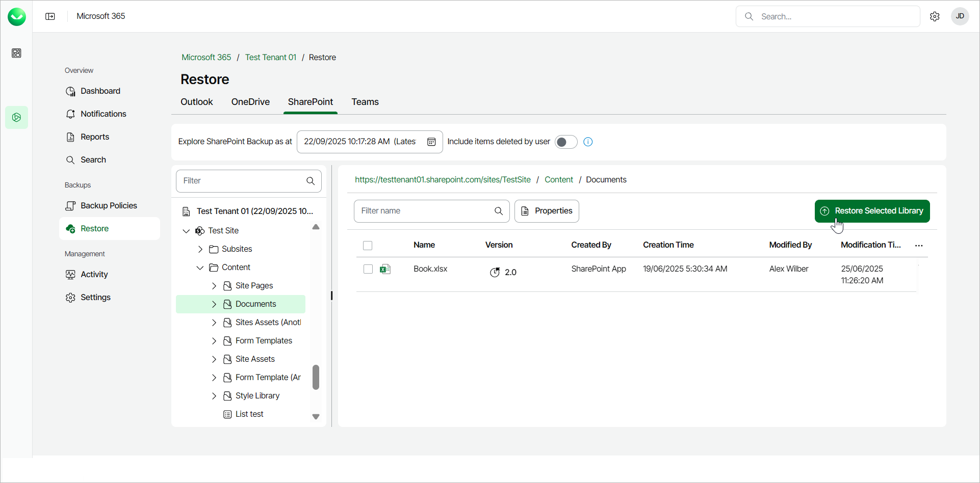Check the select-all checkbox in table header

(368, 246)
